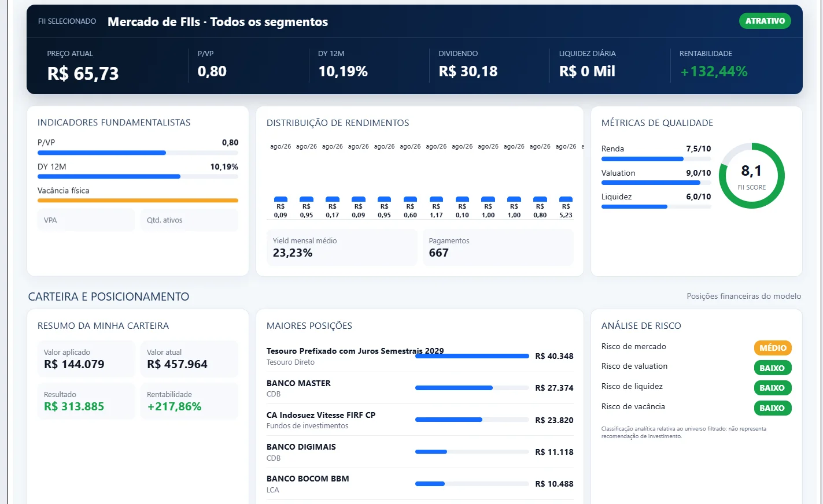This screenshot has height=504, width=823.
Task: Click the Renda score 7,5/10
Action: tap(699, 149)
